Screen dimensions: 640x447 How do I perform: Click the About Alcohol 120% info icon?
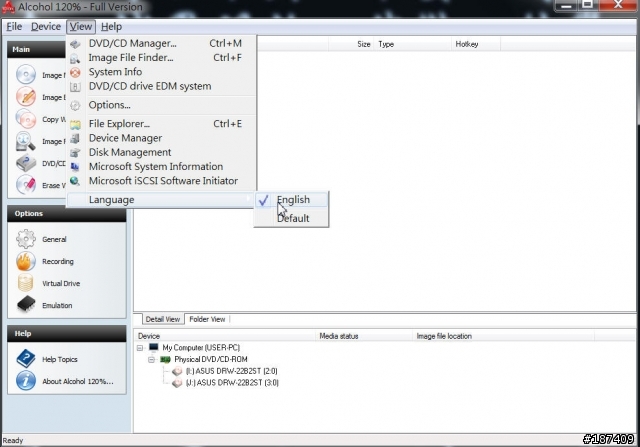[x=26, y=381]
